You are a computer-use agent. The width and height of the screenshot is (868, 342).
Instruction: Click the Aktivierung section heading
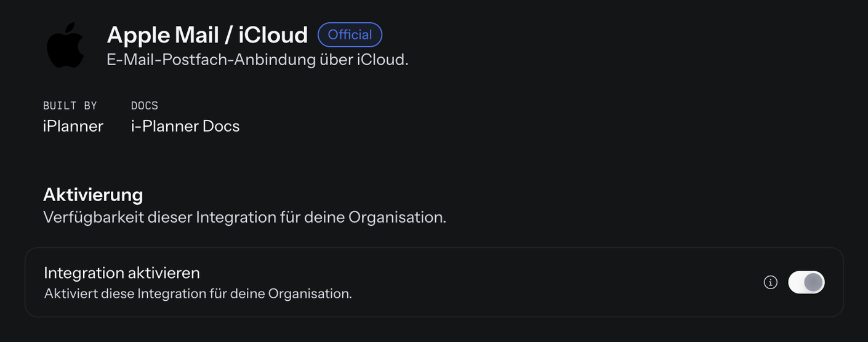[x=93, y=195]
